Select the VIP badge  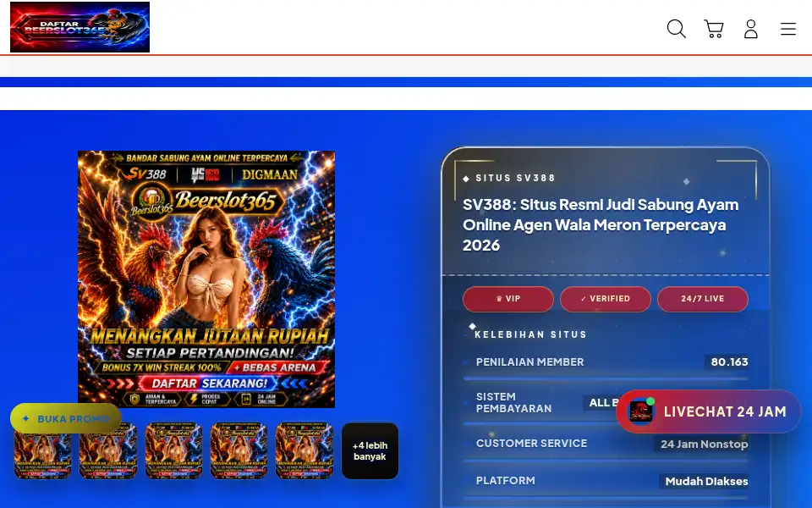[x=508, y=299]
